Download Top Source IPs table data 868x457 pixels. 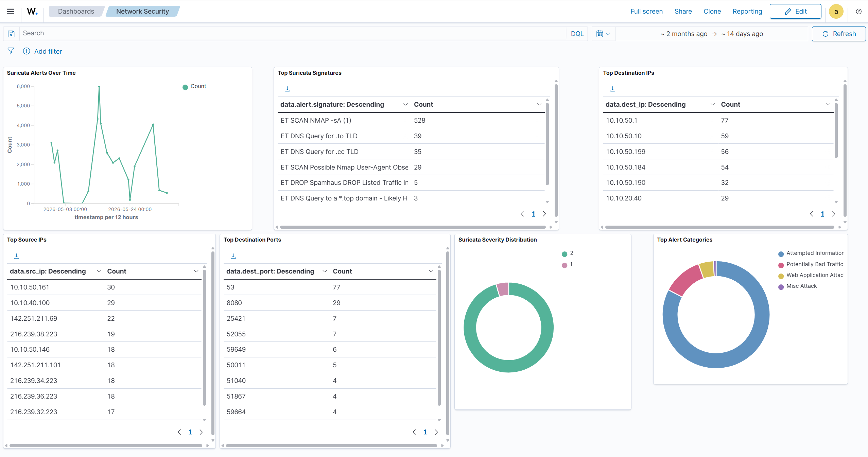[16, 256]
